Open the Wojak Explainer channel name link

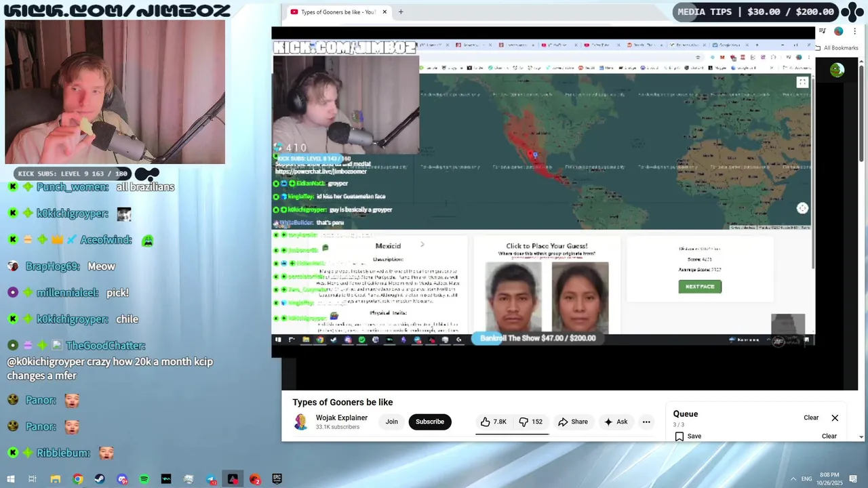click(x=342, y=418)
